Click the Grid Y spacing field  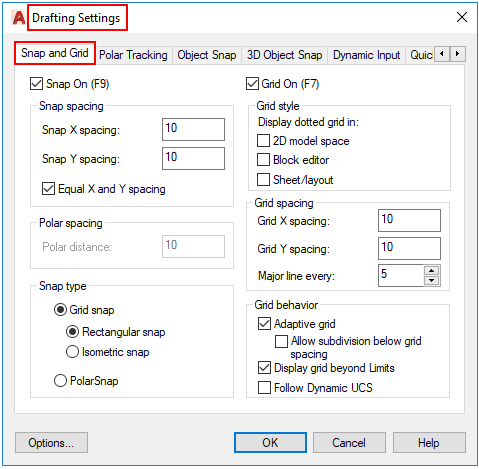(409, 248)
